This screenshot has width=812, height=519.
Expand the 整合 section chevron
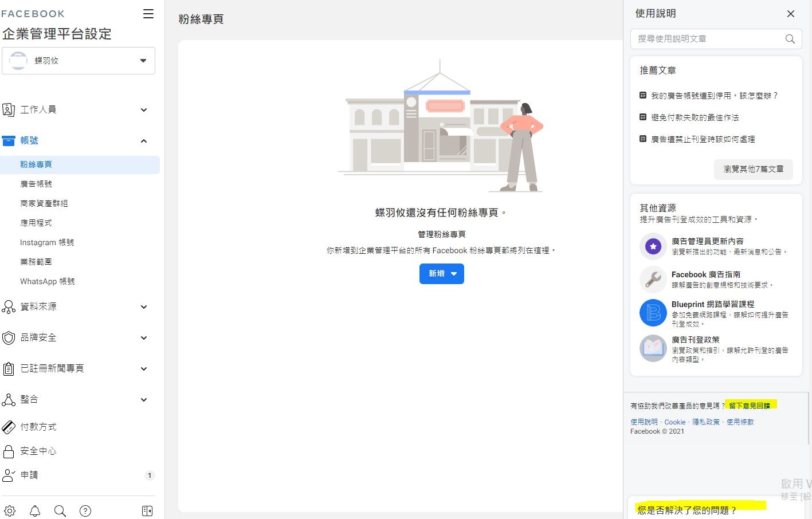tap(144, 400)
